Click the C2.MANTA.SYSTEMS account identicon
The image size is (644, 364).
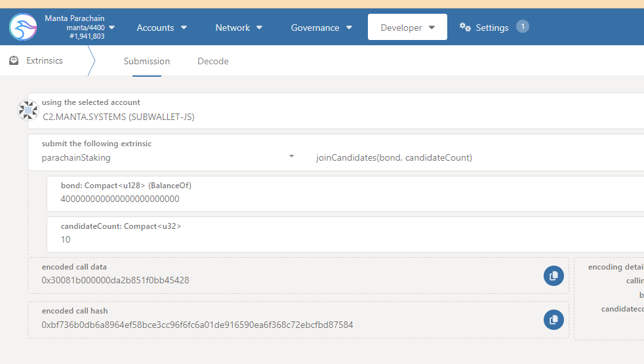coord(28,110)
